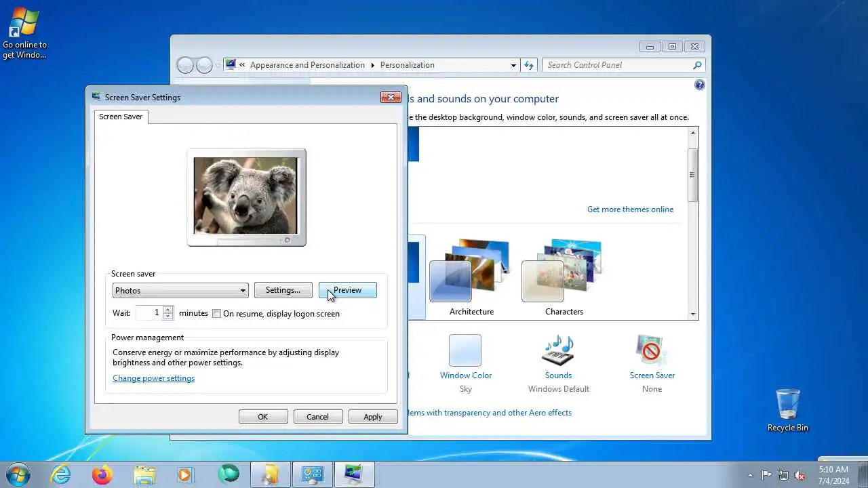Go forward in Control Panel navigation
Screen dimensions: 868x488
(x=204, y=65)
